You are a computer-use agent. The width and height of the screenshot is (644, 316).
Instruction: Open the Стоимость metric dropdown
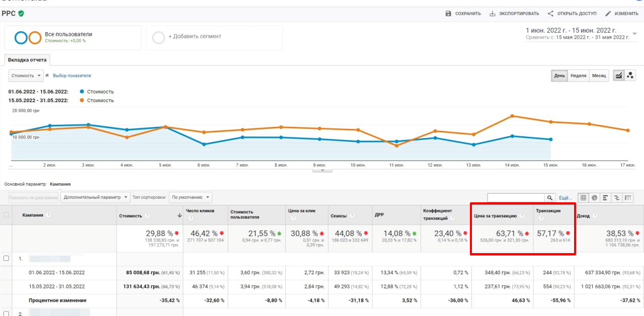click(26, 75)
